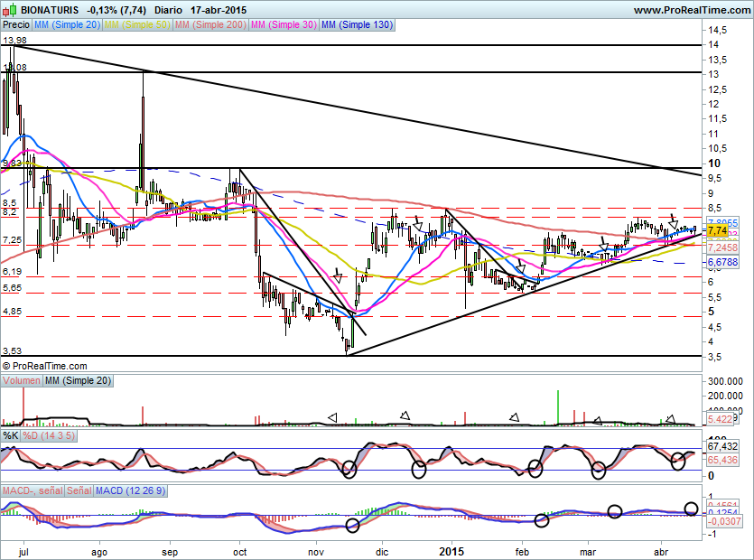The height and width of the screenshot is (560, 754).
Task: Click the nov month on time axis
Action: tap(316, 552)
